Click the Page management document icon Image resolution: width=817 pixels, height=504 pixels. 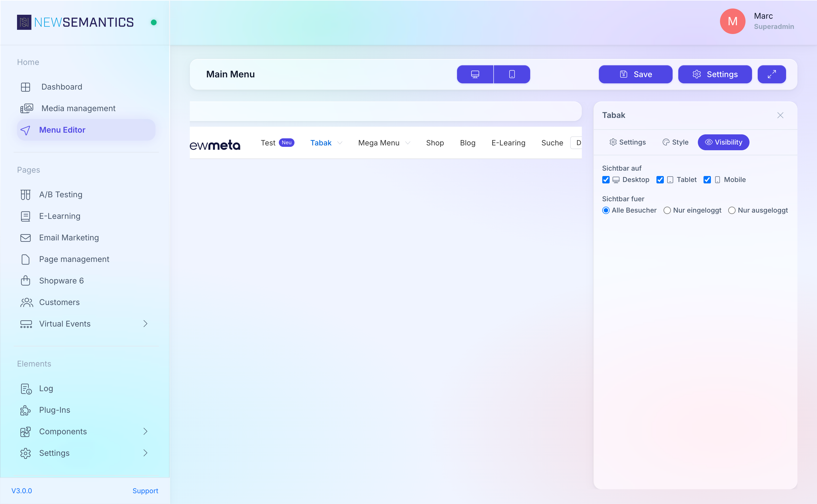click(25, 259)
